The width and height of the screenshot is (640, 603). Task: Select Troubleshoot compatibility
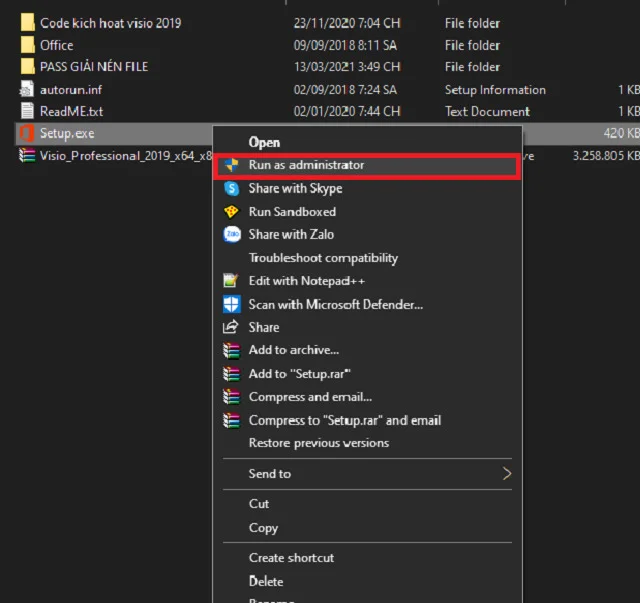367,258
